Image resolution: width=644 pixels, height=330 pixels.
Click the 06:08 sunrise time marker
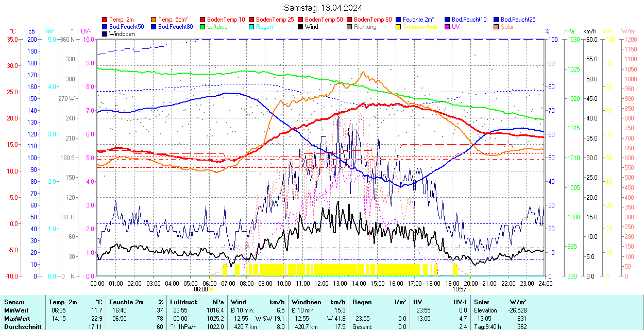pyautogui.click(x=201, y=289)
